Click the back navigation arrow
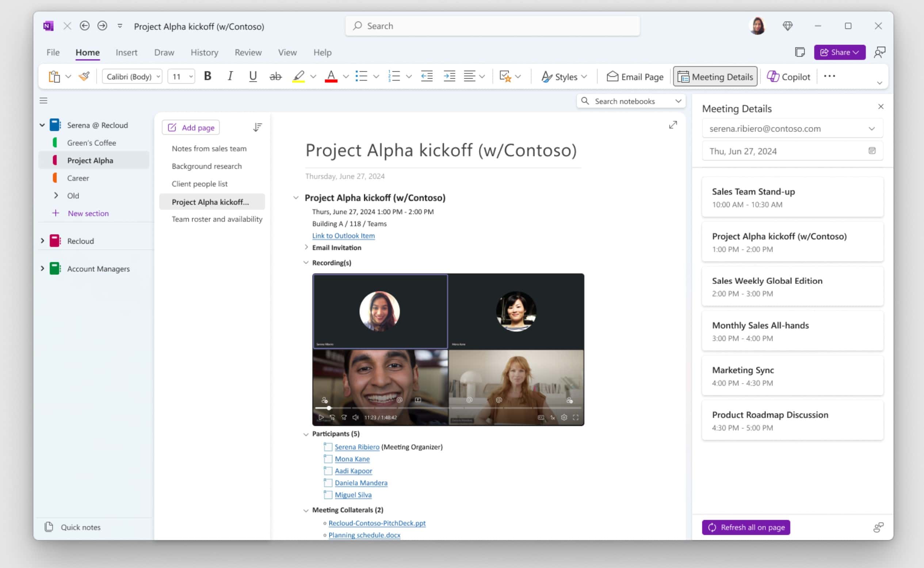924x568 pixels. pos(84,26)
